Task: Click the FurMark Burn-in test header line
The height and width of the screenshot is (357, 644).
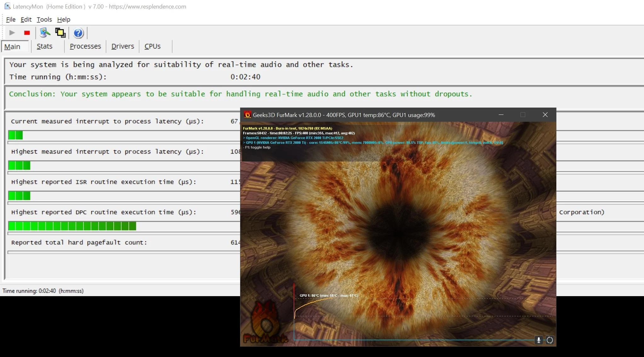Action: [x=287, y=128]
